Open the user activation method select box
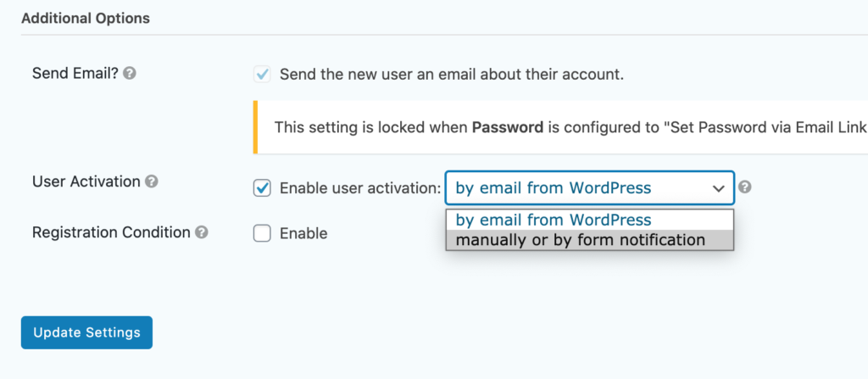 [590, 188]
